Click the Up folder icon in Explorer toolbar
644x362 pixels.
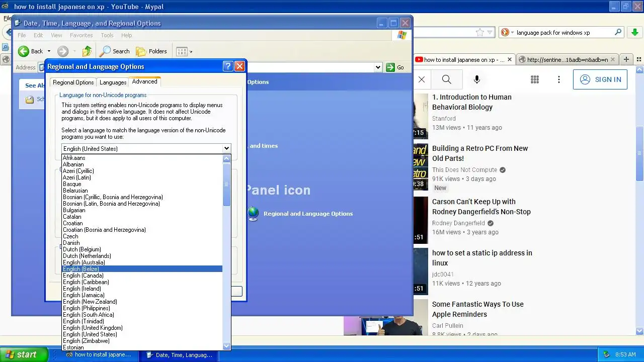coord(87,51)
